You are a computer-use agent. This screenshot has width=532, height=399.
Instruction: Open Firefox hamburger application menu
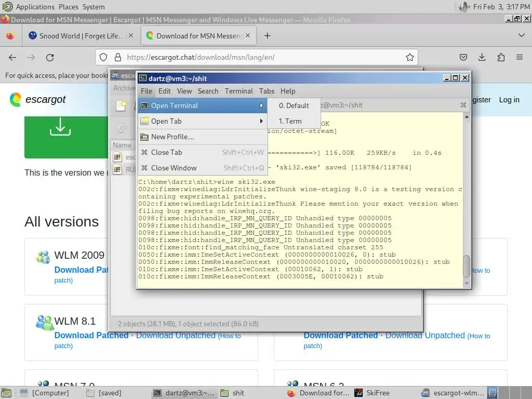tap(520, 57)
